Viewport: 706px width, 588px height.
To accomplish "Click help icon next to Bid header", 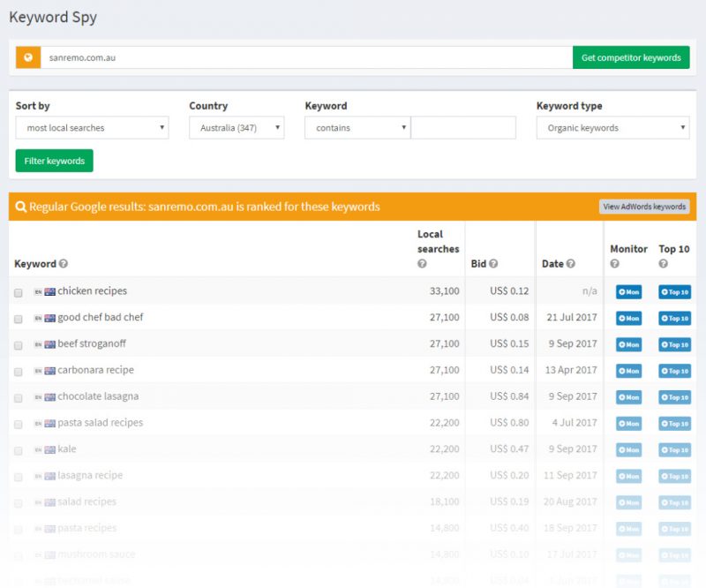I will [493, 264].
